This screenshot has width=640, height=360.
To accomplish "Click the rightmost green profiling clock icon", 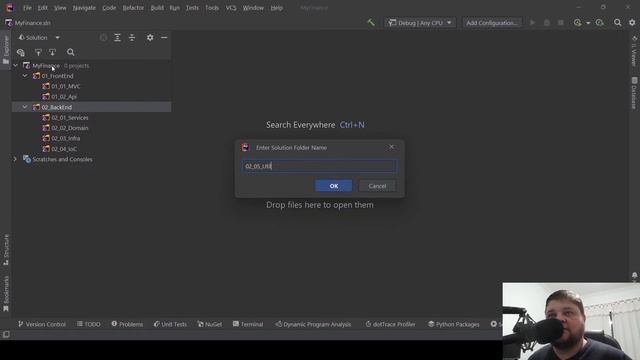I will click(600, 23).
